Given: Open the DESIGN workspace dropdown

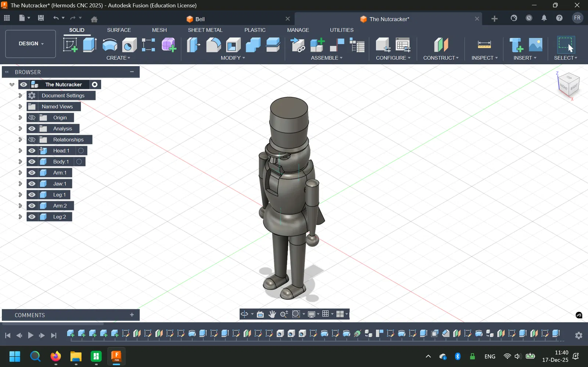Looking at the screenshot, I should coord(31,44).
